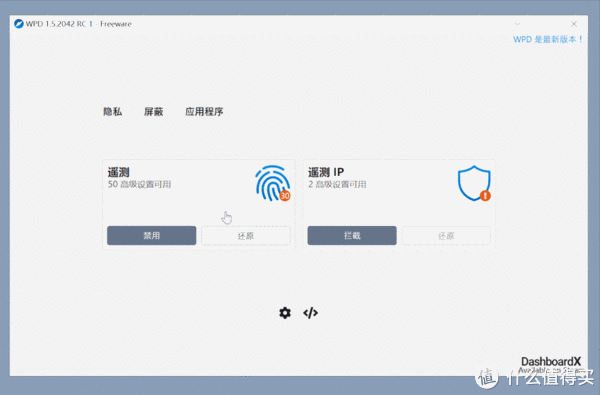600x395 pixels.
Task: Click the WPD logo in title bar
Action: (x=19, y=24)
